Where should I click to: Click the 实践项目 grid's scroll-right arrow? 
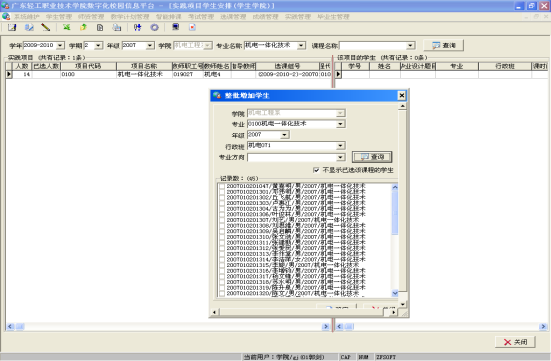click(x=325, y=327)
